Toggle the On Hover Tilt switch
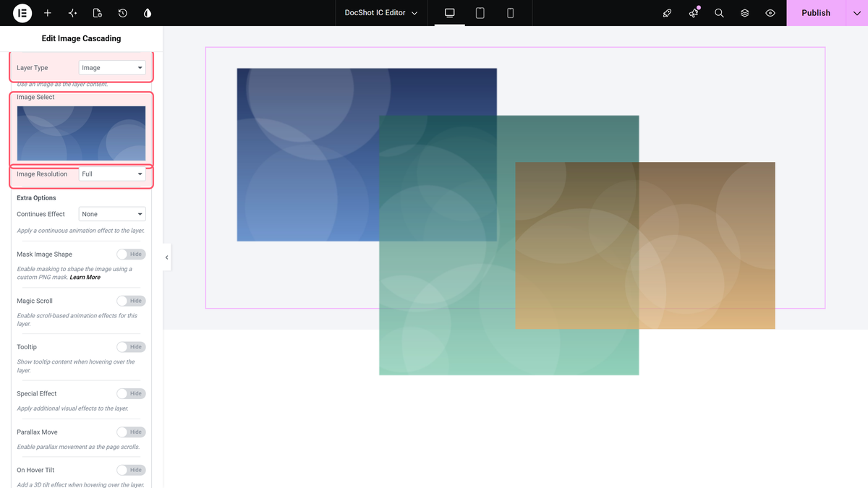 click(x=131, y=470)
